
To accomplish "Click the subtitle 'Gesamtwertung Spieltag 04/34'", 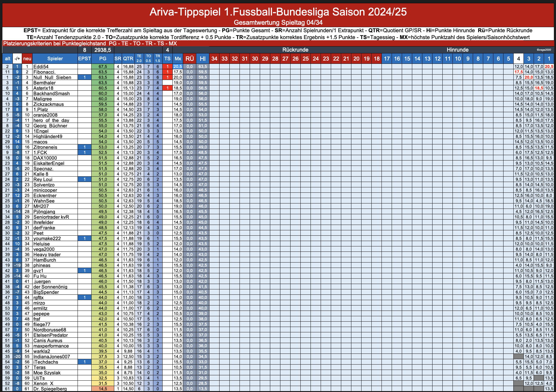I will (278, 22).
